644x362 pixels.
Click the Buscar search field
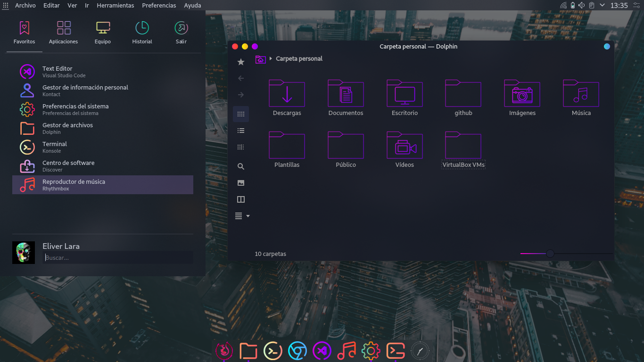point(118,258)
